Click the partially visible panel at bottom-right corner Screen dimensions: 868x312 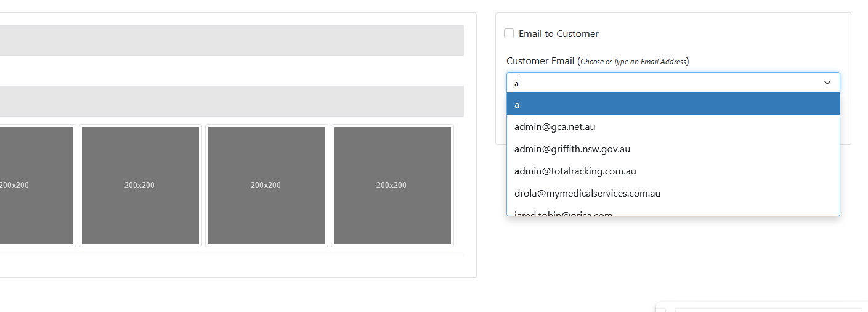[x=764, y=308]
